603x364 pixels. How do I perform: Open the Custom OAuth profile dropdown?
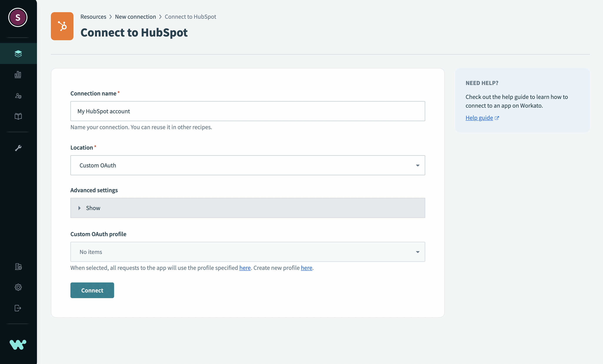point(247,252)
